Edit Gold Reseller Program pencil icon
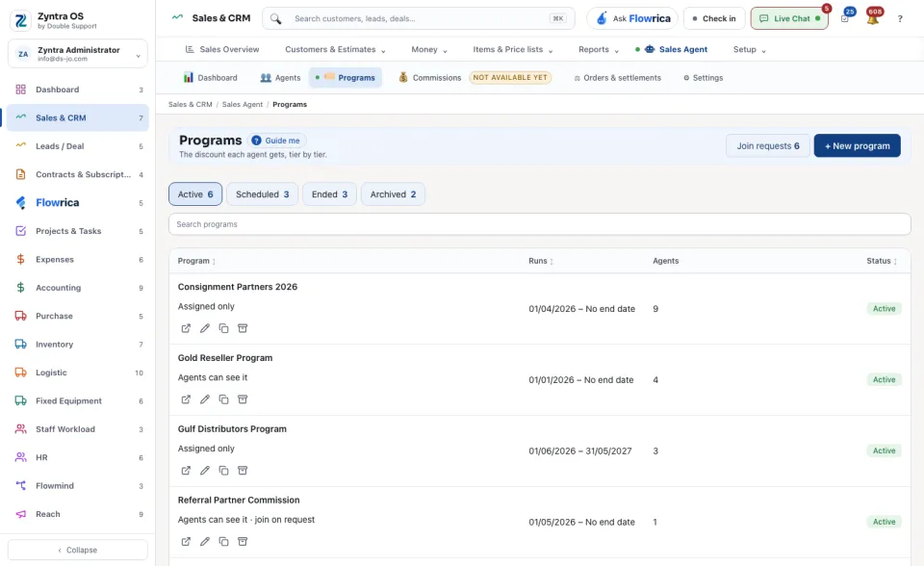Screen dimensions: 924x566 pyautogui.click(x=204, y=399)
